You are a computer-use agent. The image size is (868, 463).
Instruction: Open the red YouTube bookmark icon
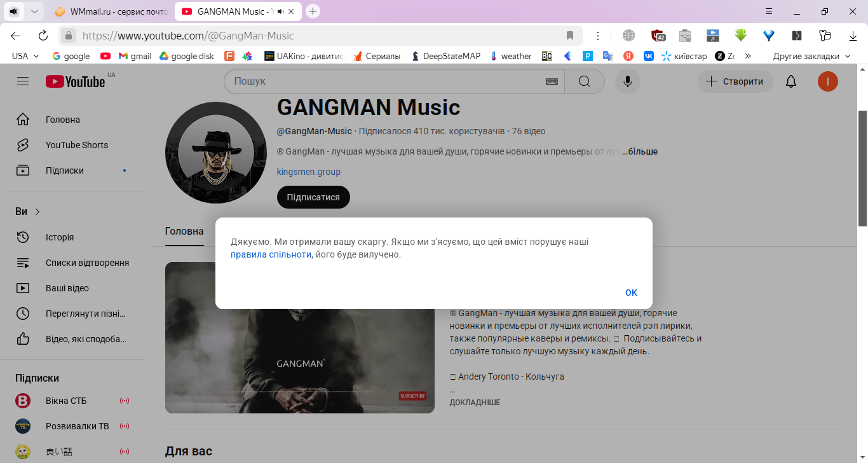(x=105, y=56)
